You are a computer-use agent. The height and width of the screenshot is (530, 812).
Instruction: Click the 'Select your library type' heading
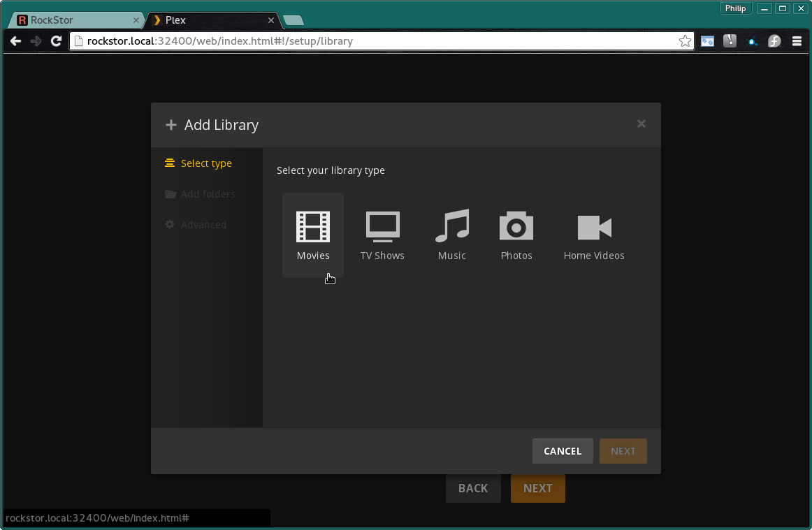click(331, 170)
